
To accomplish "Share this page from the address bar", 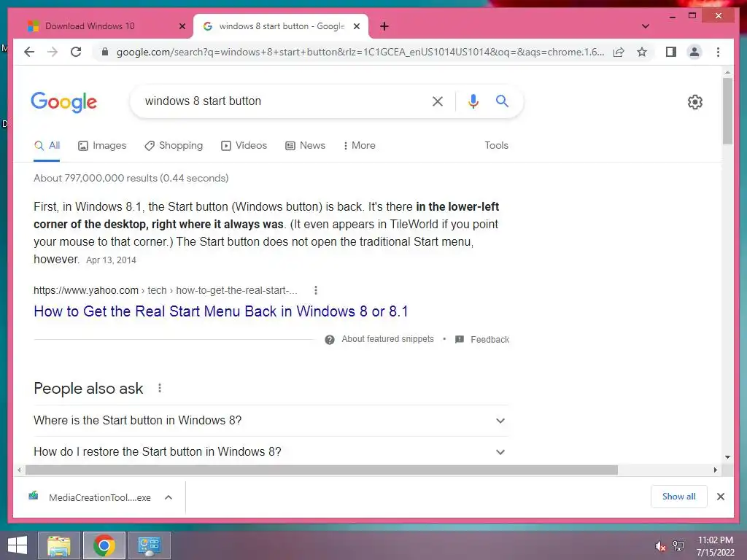I will (x=619, y=52).
